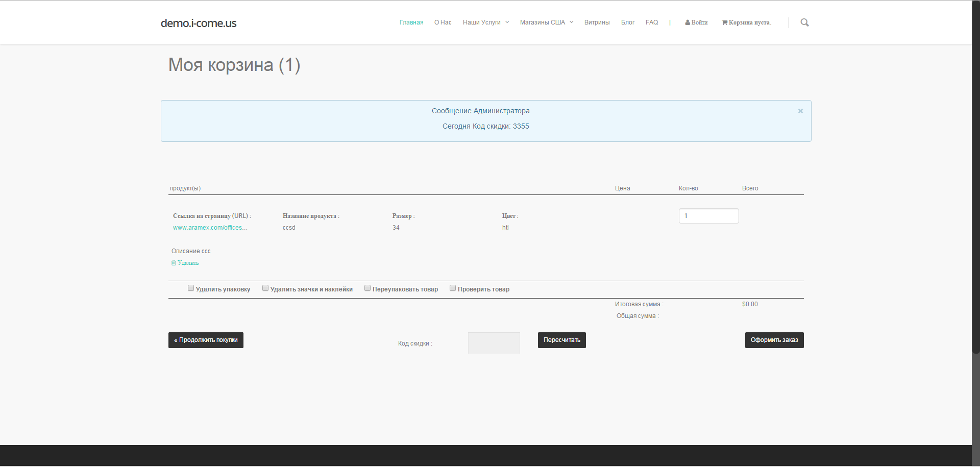This screenshot has width=980, height=467.
Task: Open the Корзина пуста cart link
Action: [750, 22]
